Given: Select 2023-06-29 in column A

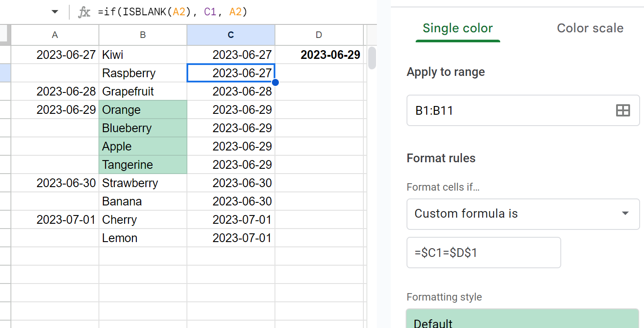Looking at the screenshot, I should [55, 109].
